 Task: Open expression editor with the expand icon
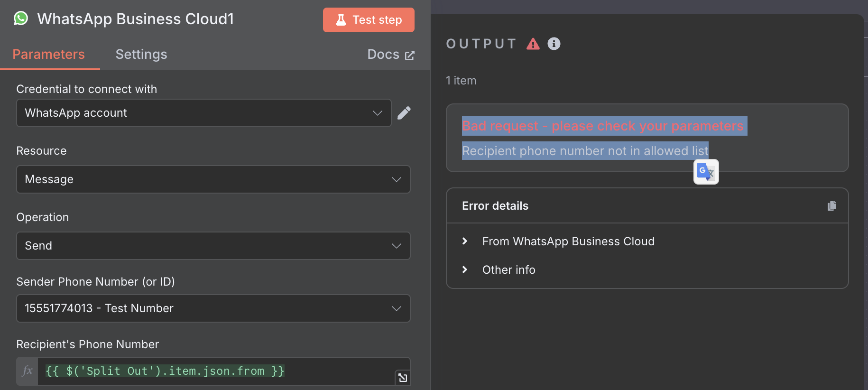pyautogui.click(x=403, y=378)
